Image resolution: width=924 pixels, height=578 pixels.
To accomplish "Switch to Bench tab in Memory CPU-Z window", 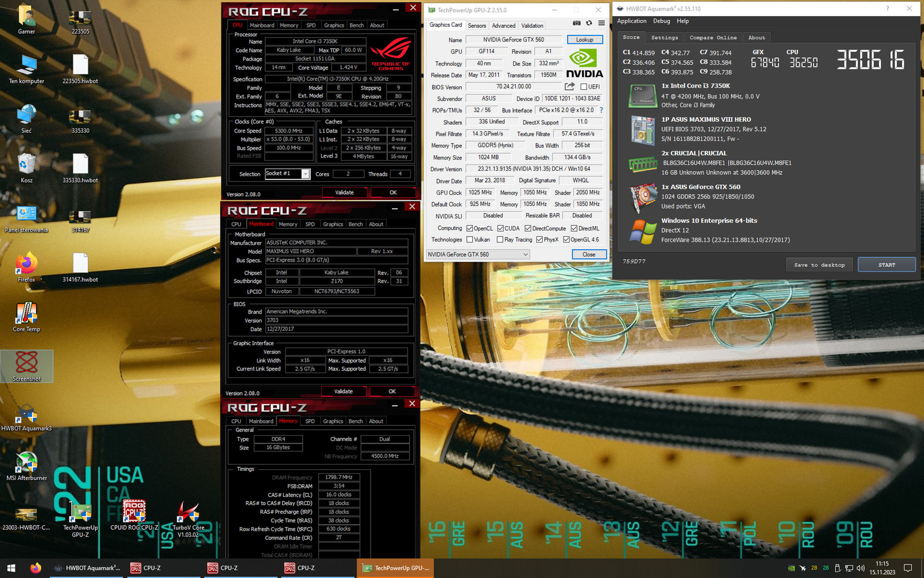I will [x=356, y=421].
